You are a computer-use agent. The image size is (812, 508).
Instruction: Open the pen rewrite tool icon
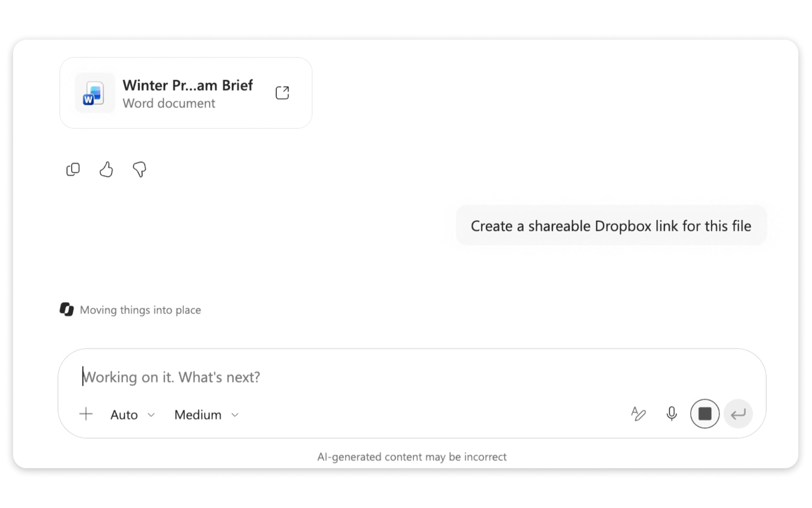click(x=638, y=414)
